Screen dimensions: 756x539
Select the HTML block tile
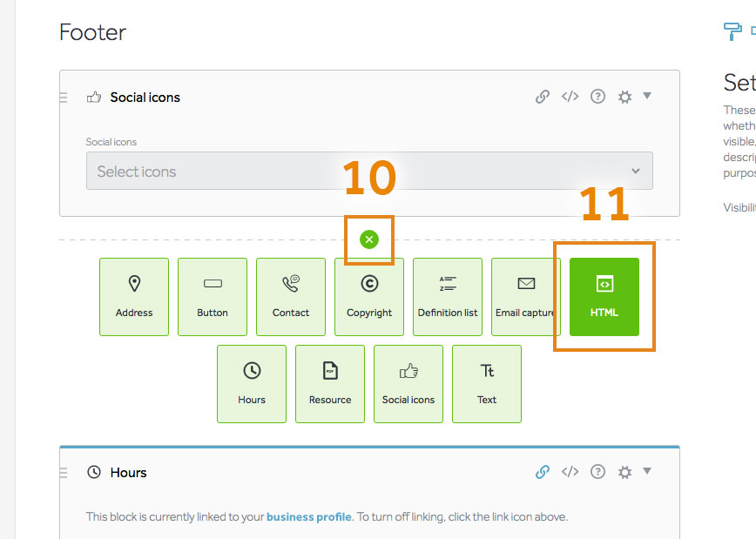pyautogui.click(x=604, y=297)
